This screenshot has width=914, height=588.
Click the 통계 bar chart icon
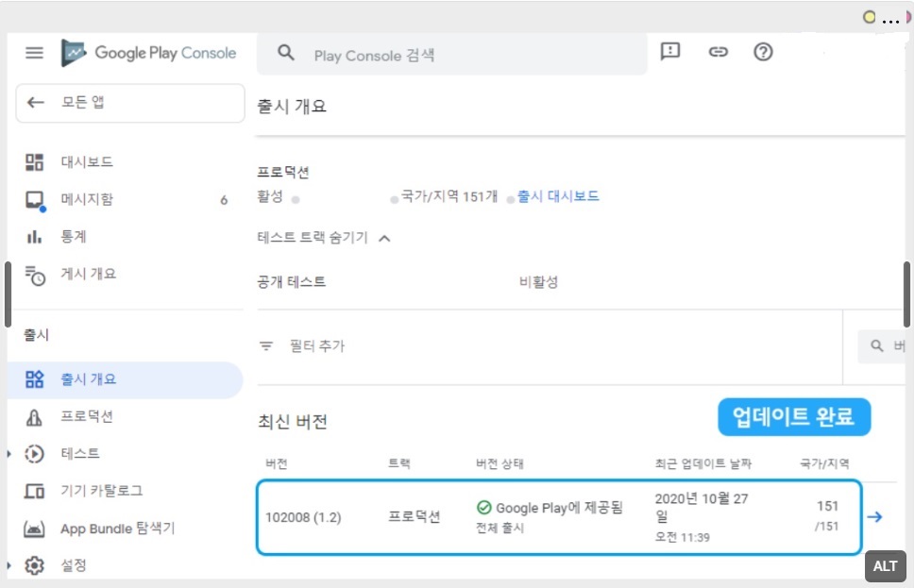pyautogui.click(x=34, y=237)
